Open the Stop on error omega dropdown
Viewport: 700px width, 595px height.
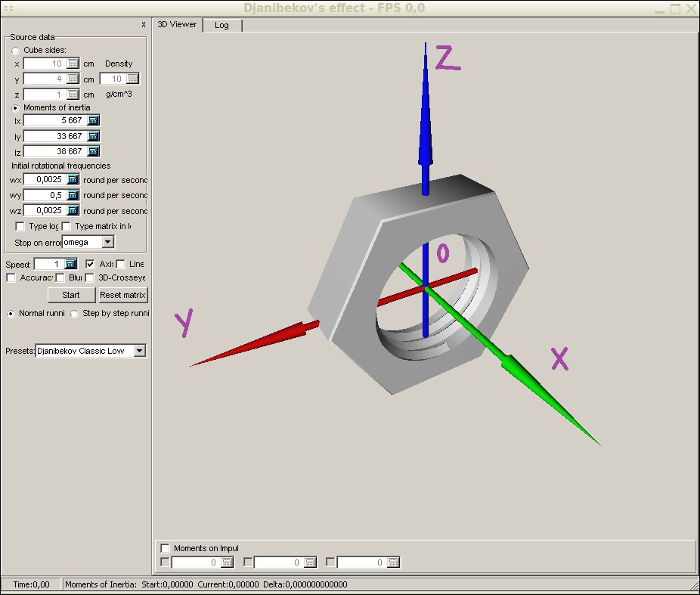pyautogui.click(x=107, y=242)
